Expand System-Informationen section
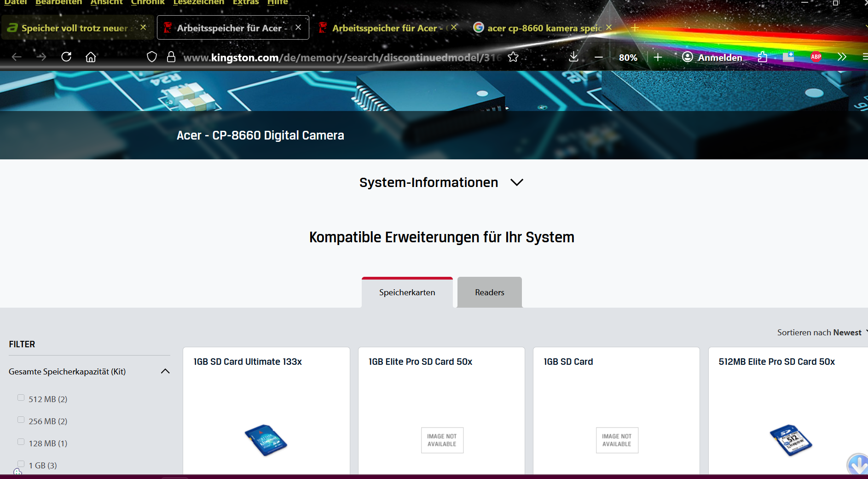 click(441, 182)
